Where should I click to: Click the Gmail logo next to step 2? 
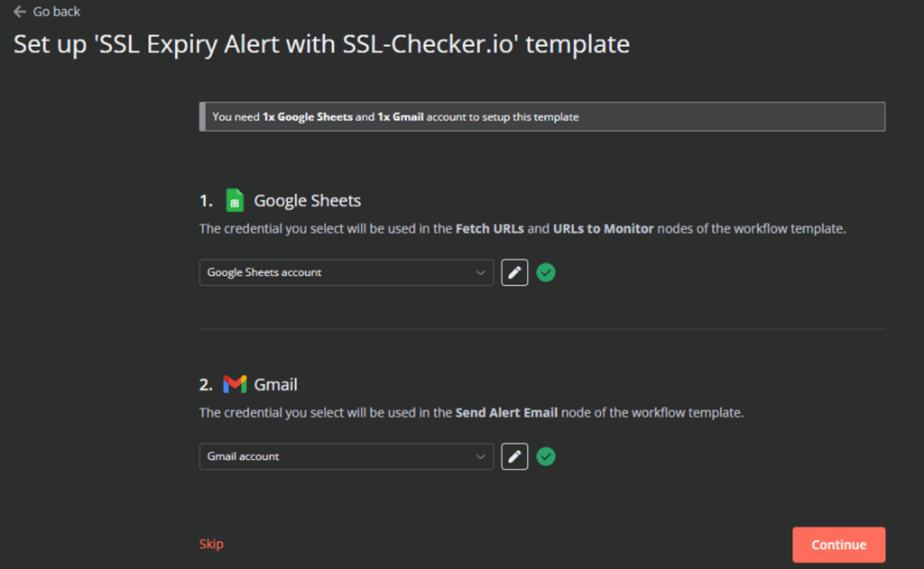tap(233, 383)
